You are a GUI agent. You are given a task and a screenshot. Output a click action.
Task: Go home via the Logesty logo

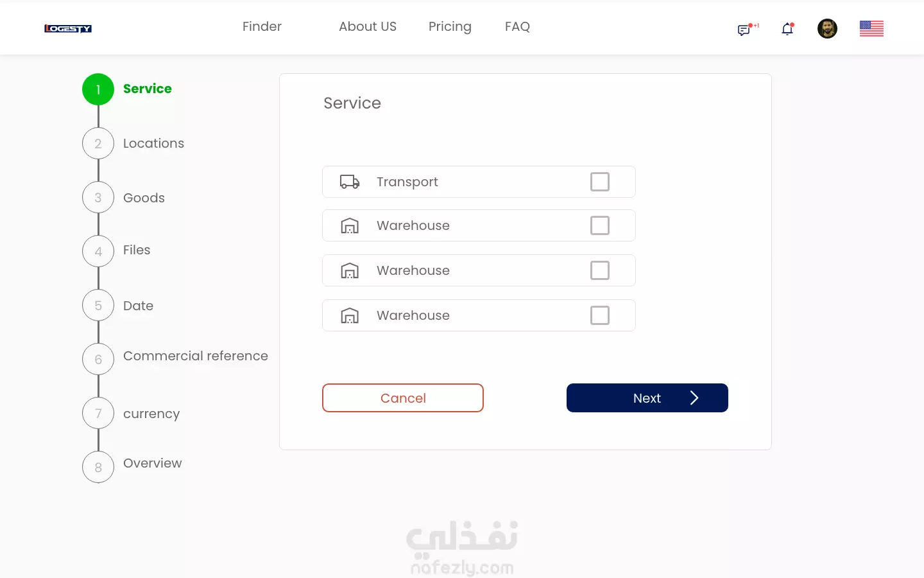coord(68,28)
